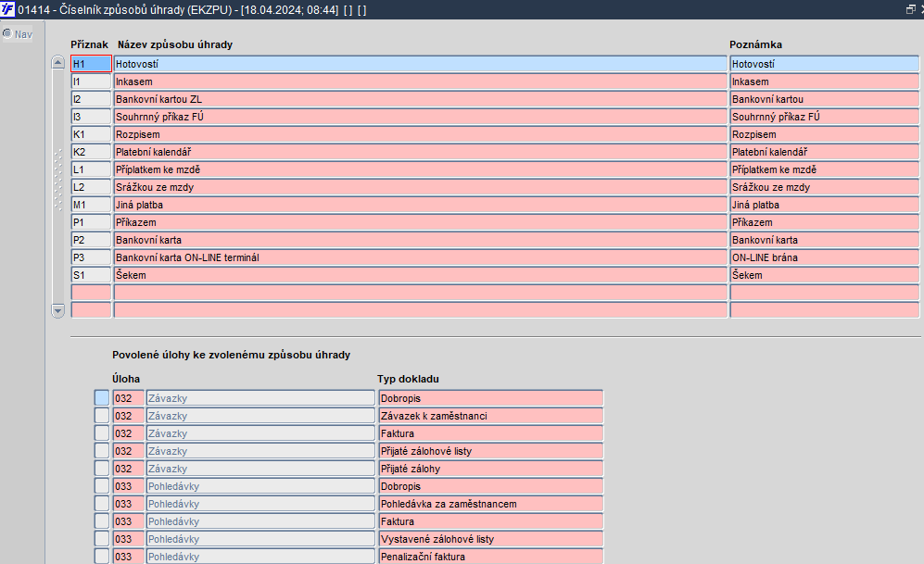Viewport: 924px width, 564px height.
Task: Click the S1 Příznak field
Action: 92,275
